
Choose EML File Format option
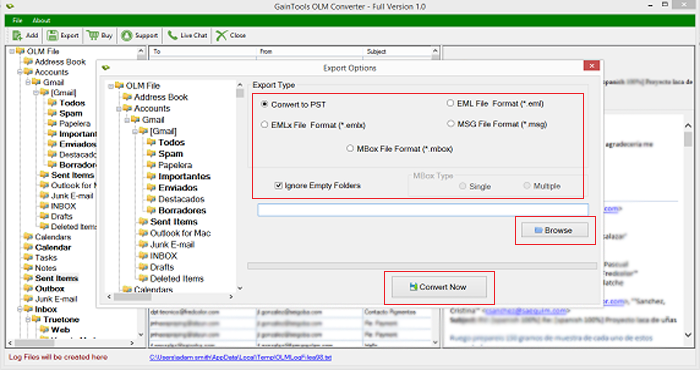coord(450,103)
